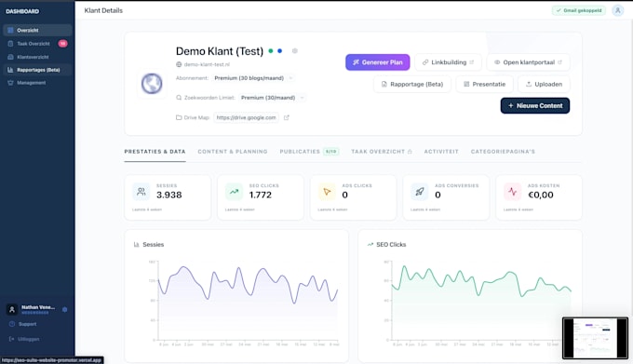
Task: Click the Presentatie button
Action: (x=484, y=84)
